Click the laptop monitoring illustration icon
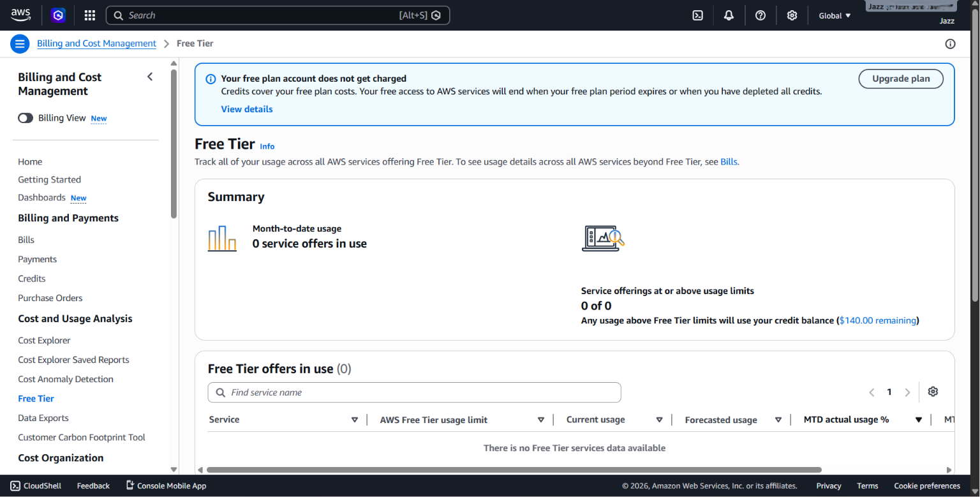The height and width of the screenshot is (497, 980). [x=603, y=238]
